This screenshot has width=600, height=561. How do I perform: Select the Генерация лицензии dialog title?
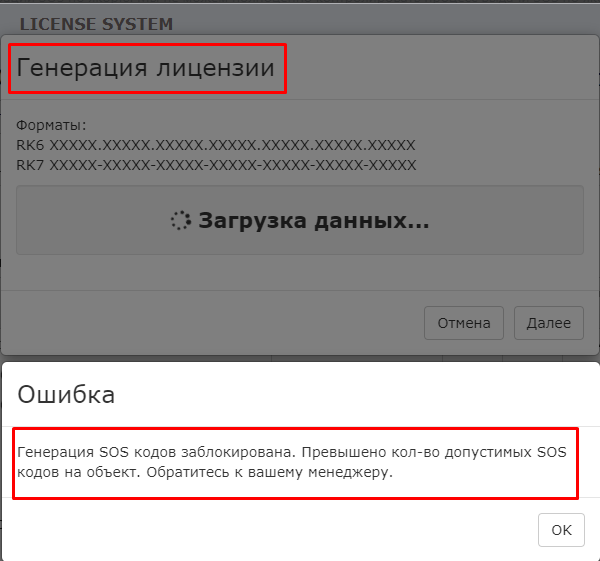(x=146, y=69)
